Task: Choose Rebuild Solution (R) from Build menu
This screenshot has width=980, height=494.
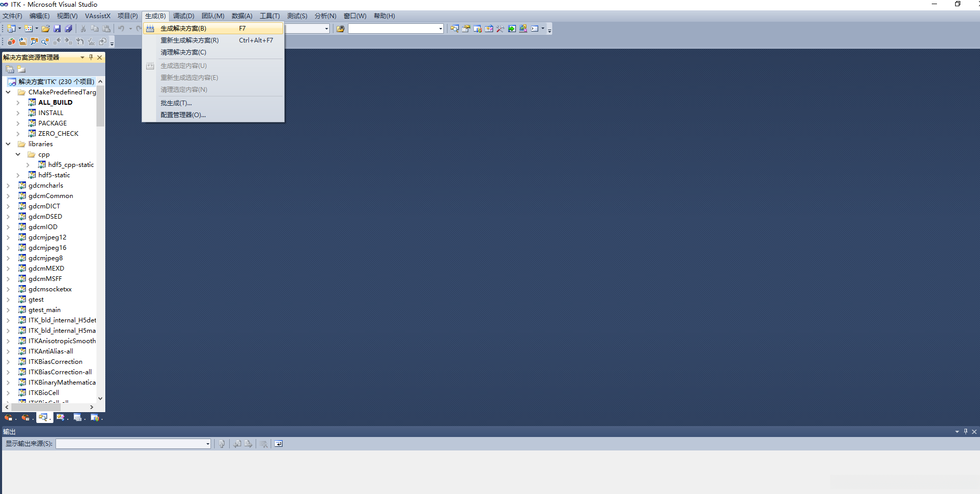Action: (214, 40)
